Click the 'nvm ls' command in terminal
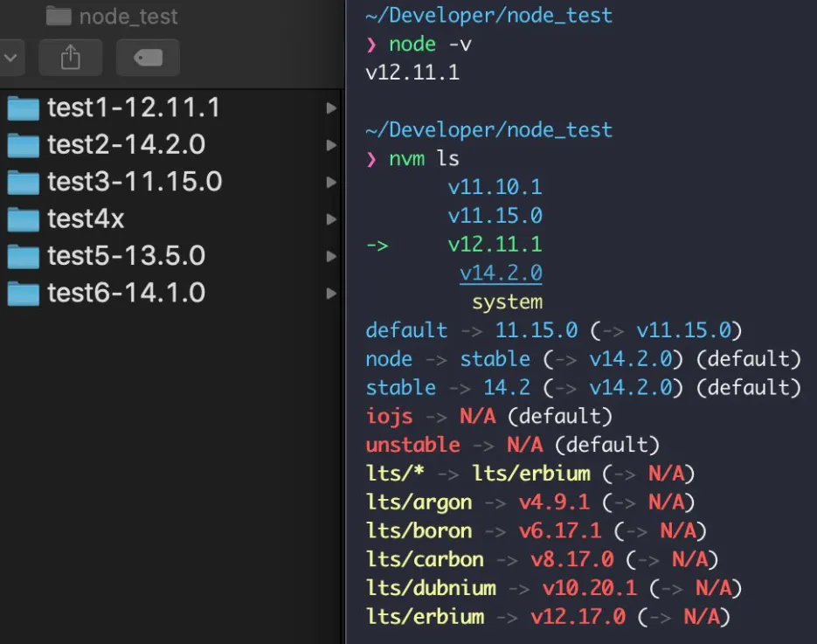The width and height of the screenshot is (817, 644). pos(424,158)
